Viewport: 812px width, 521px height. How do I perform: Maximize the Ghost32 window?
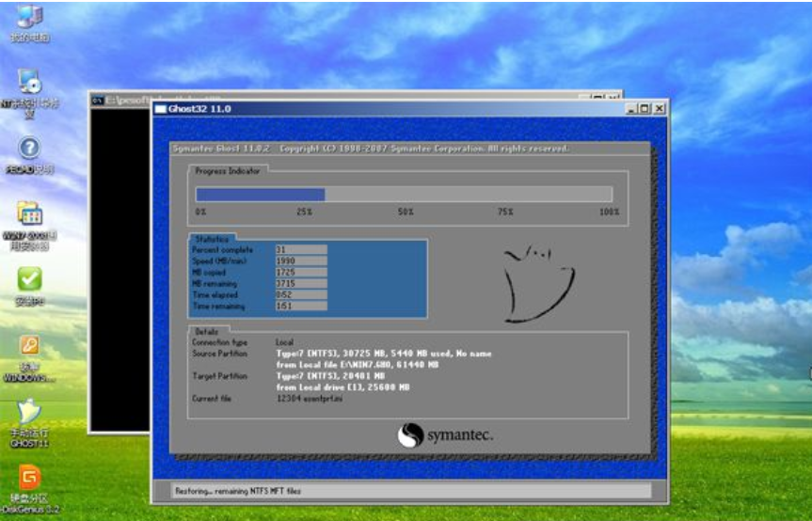tap(645, 109)
